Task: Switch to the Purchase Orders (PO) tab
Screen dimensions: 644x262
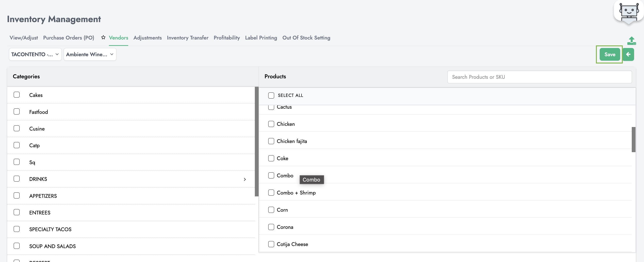Action: tap(69, 38)
